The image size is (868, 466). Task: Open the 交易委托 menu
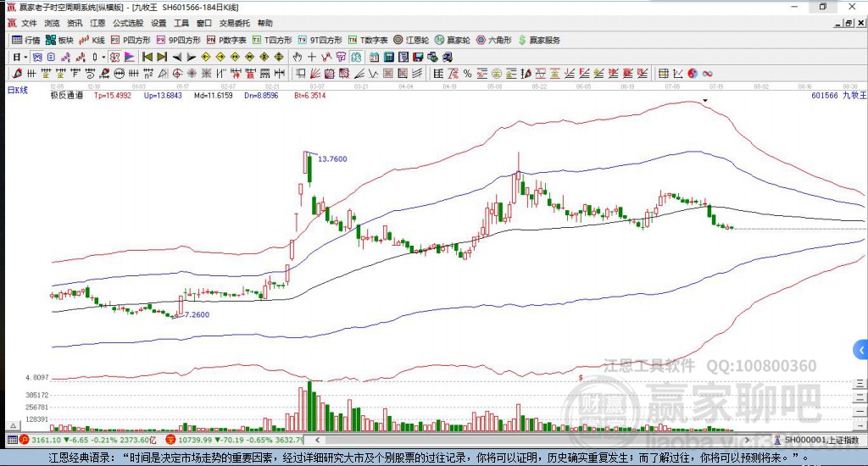pyautogui.click(x=234, y=23)
